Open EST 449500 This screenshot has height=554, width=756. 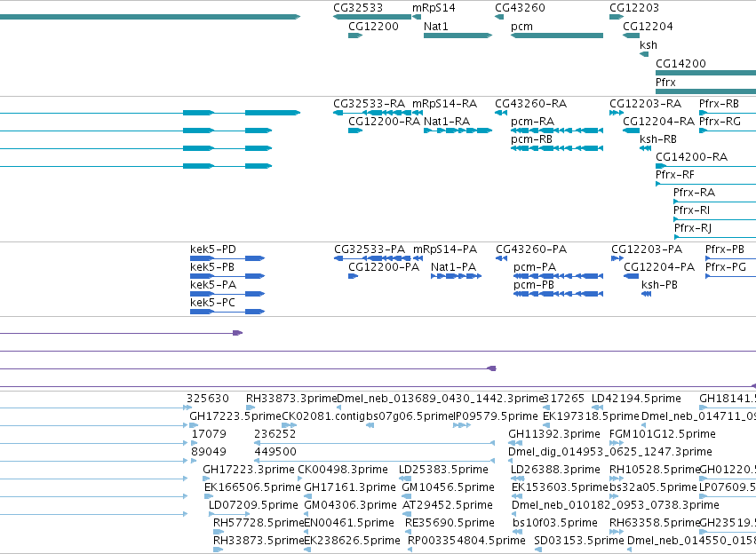(x=275, y=452)
